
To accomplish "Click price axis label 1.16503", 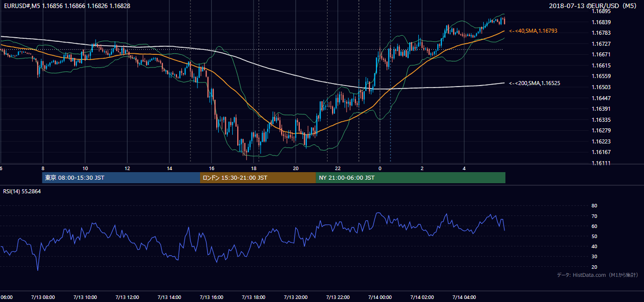I will coord(601,87).
